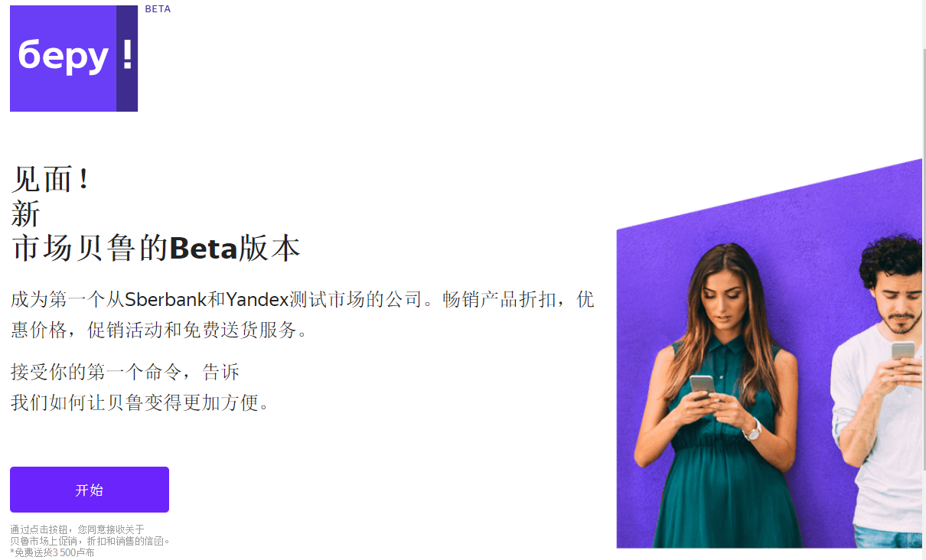Click the word Sberbank in the paragraph
The image size is (926, 560).
click(x=166, y=299)
